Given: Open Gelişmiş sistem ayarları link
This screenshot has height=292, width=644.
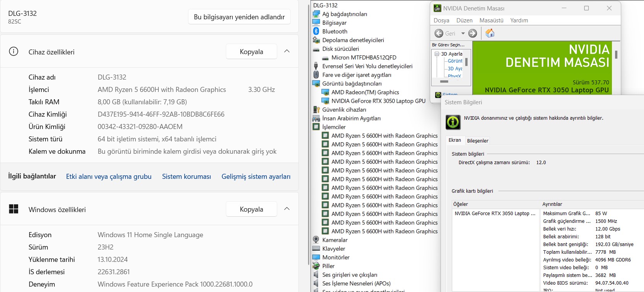Looking at the screenshot, I should (x=256, y=177).
